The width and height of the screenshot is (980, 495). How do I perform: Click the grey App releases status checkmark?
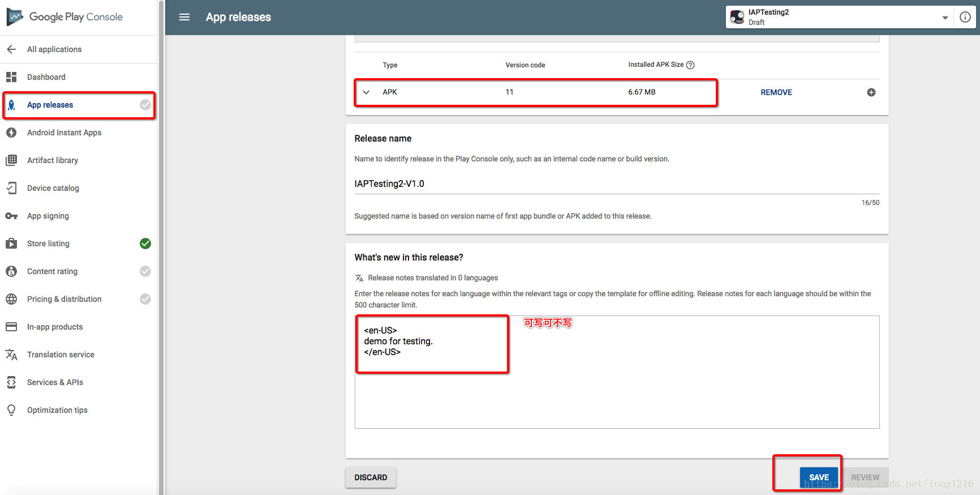pos(145,105)
